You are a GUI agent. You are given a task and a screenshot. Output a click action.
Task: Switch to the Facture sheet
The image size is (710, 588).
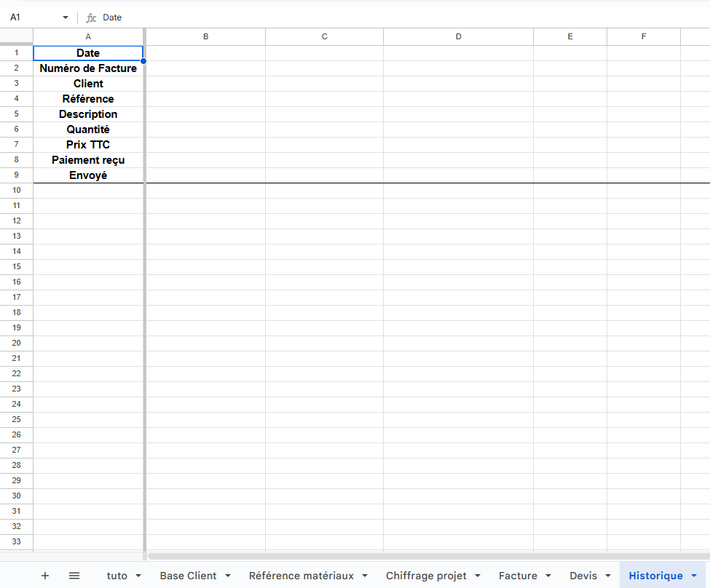519,575
